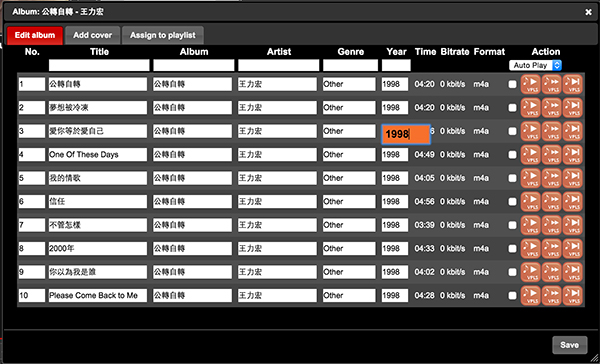Viewport: 600px width, 364px height.
Task: Check the box for track 6
Action: click(512, 202)
